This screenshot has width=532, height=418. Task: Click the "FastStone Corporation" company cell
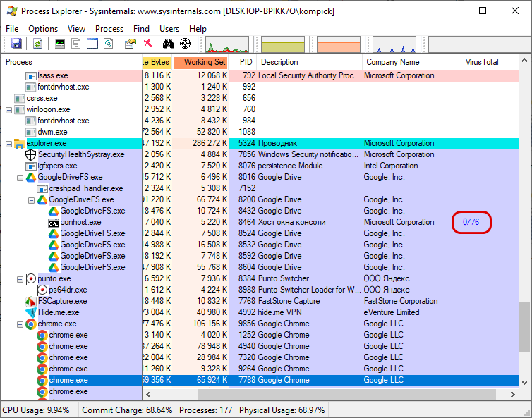[401, 301]
